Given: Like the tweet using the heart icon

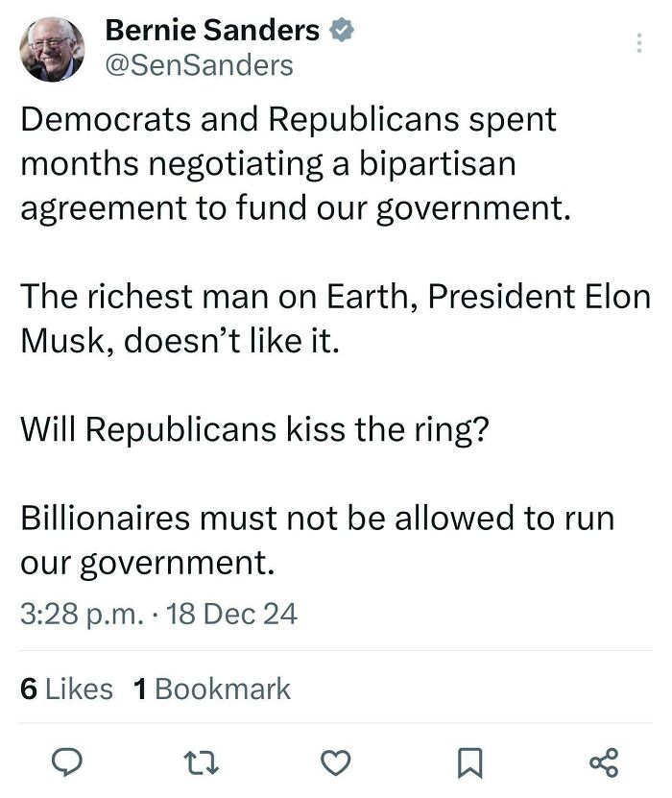Looking at the screenshot, I should click(x=334, y=762).
